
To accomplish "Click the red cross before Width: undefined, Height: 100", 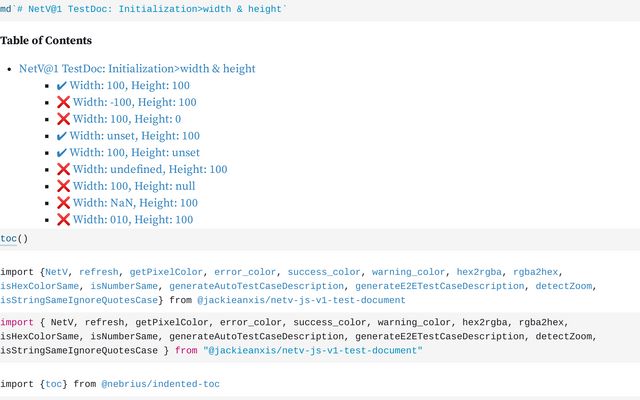I will click(63, 169).
